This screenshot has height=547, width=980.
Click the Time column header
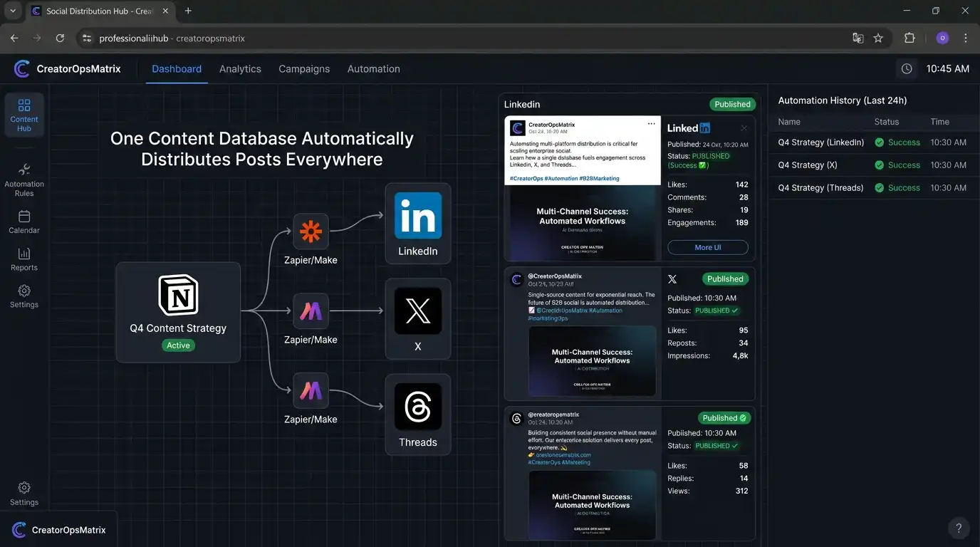point(940,122)
